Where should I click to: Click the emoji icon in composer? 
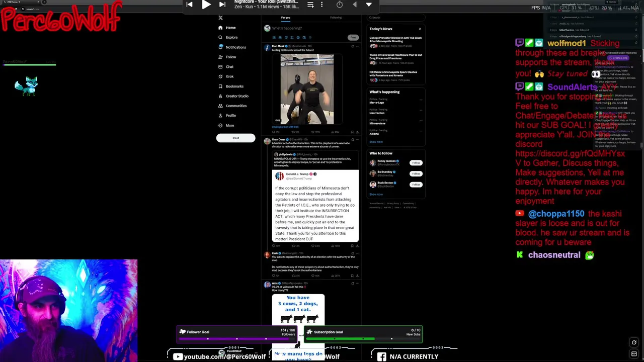(298, 38)
